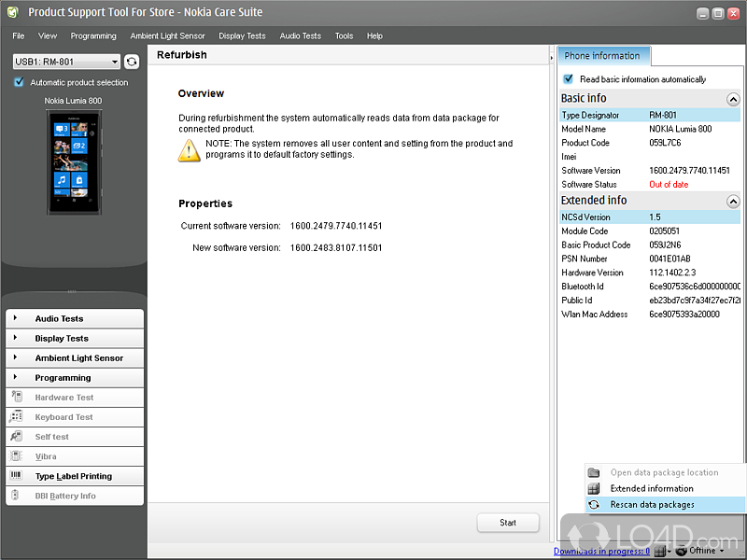Click the Vibra icon in the sidebar

[17, 456]
